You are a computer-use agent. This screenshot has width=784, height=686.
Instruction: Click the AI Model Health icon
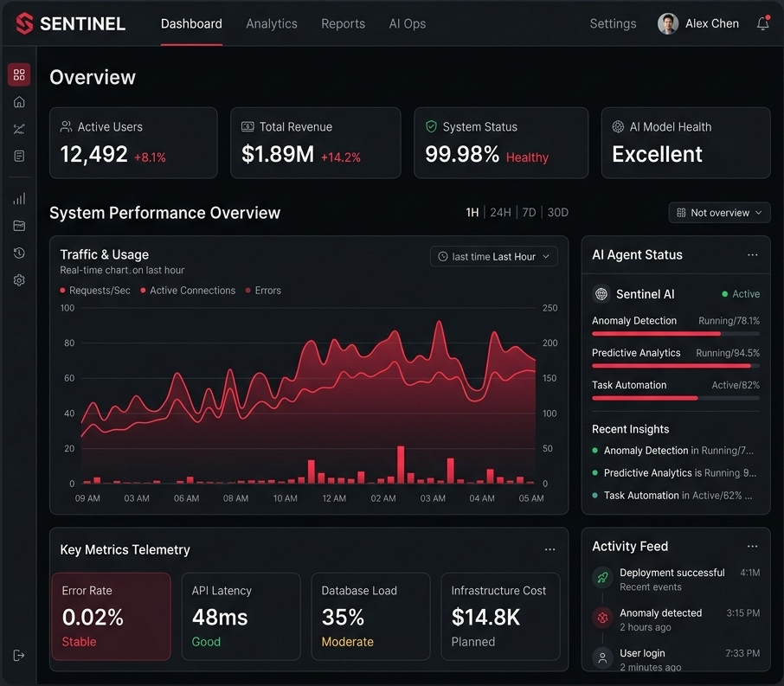pos(618,126)
